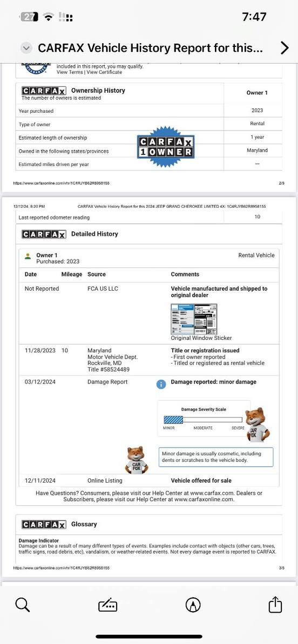Viewport: 298px width, 644px height.
Task: Tap the 'Rental Vehicle' label
Action: tap(256, 255)
